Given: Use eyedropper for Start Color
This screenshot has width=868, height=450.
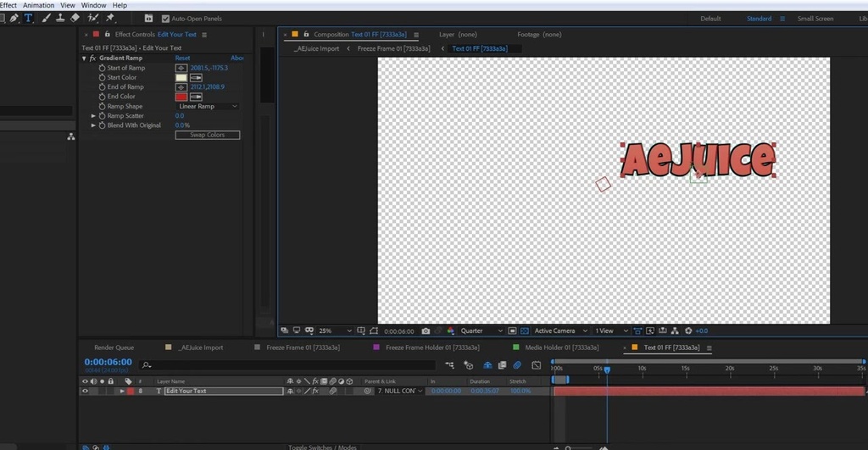Looking at the screenshot, I should (196, 77).
